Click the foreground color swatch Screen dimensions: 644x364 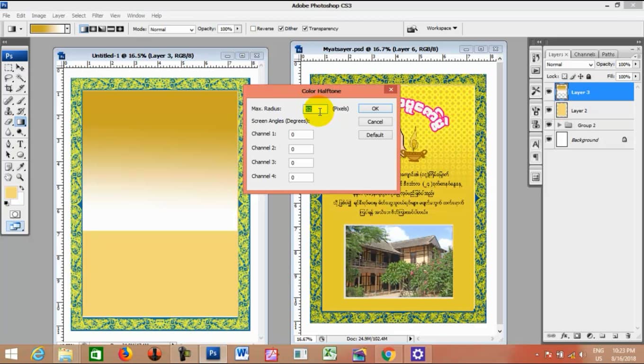10,192
